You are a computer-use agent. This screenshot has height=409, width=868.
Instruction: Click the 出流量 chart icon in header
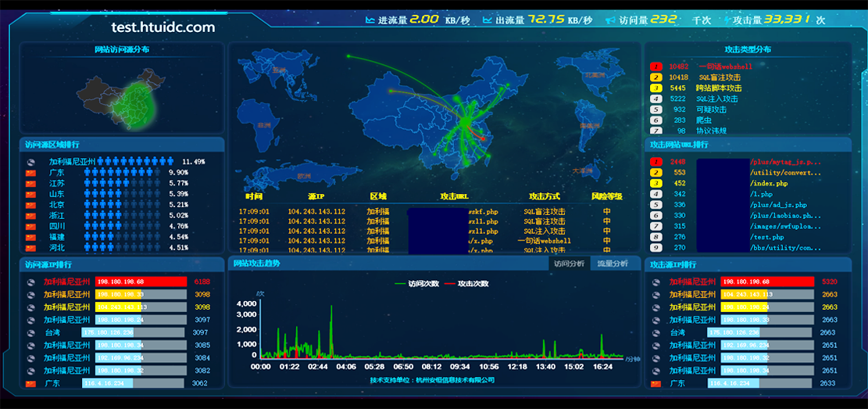(488, 20)
